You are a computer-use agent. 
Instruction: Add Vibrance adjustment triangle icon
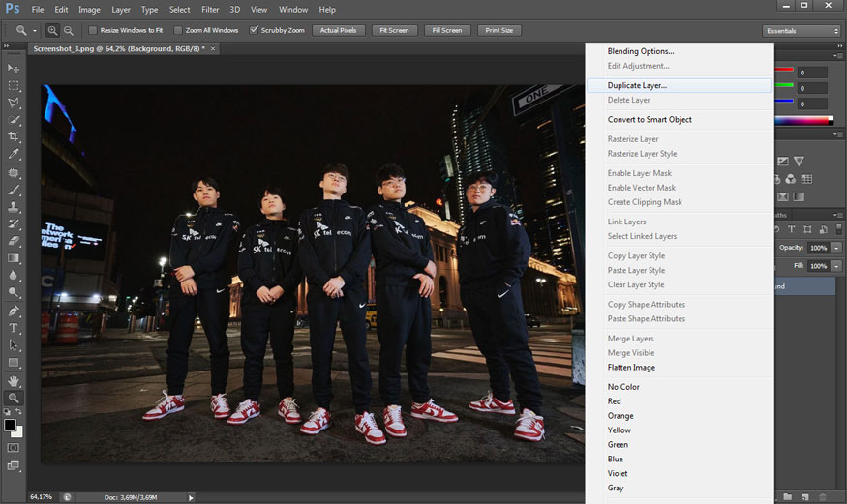point(799,161)
